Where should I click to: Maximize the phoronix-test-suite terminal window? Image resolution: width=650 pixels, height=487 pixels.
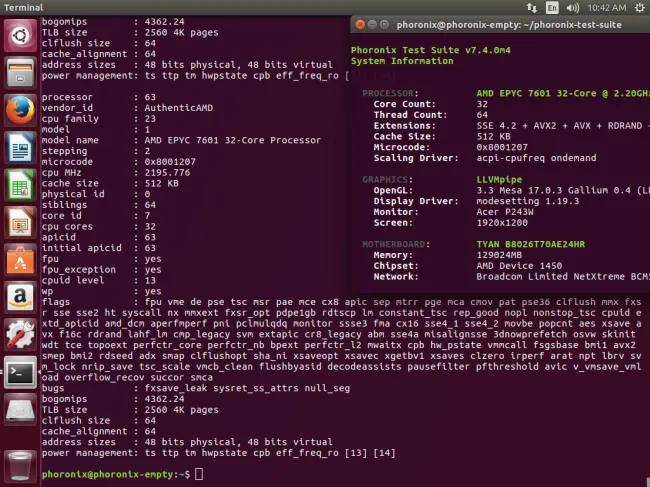384,24
